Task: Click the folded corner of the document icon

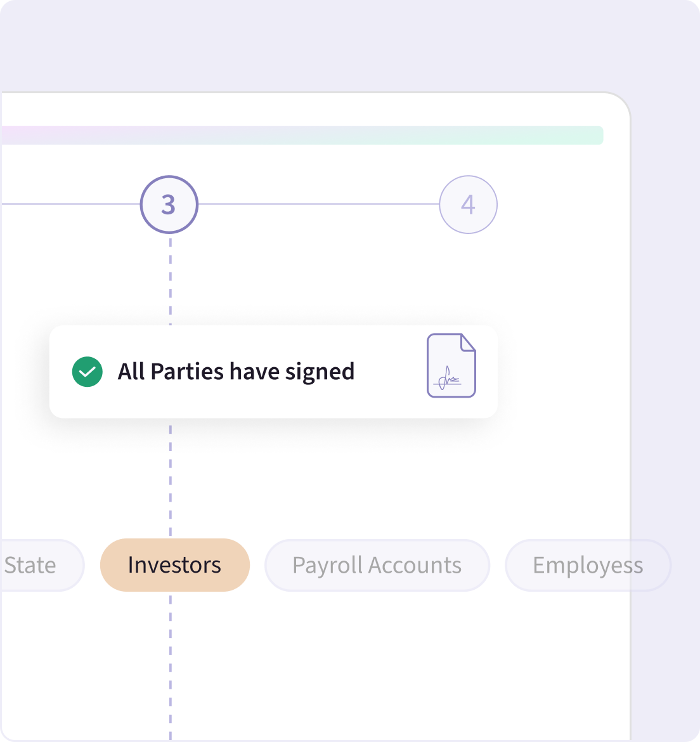Action: point(469,342)
